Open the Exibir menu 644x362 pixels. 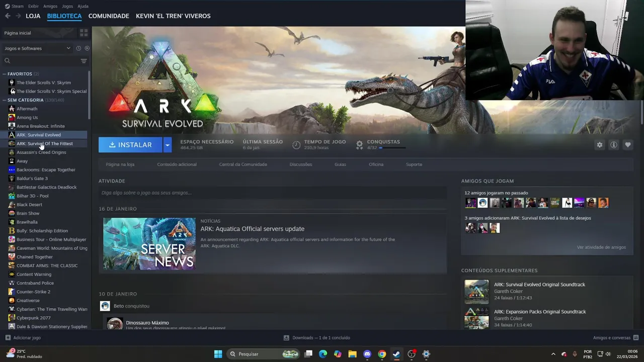click(x=33, y=6)
